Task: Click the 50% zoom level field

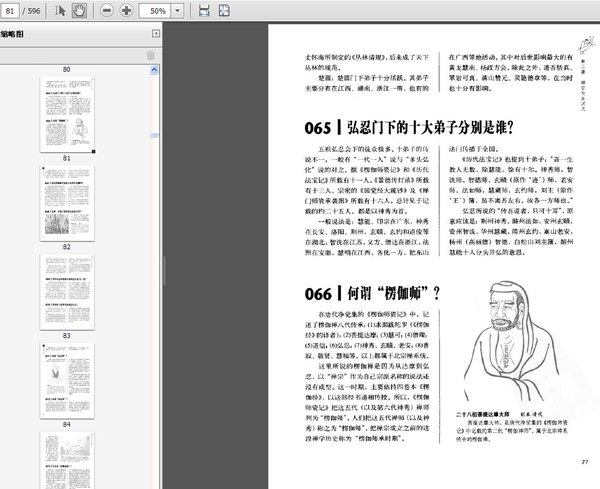Action: click(x=155, y=11)
